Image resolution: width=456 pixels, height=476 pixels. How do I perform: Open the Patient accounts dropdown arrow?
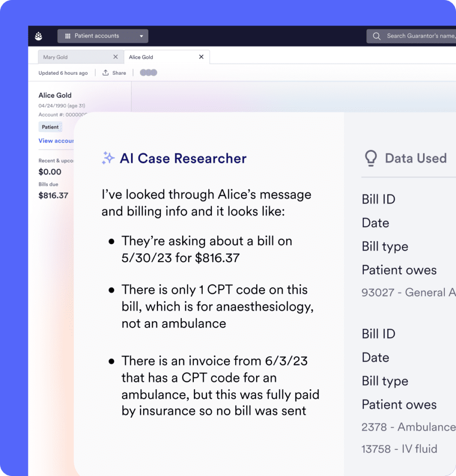coord(141,36)
